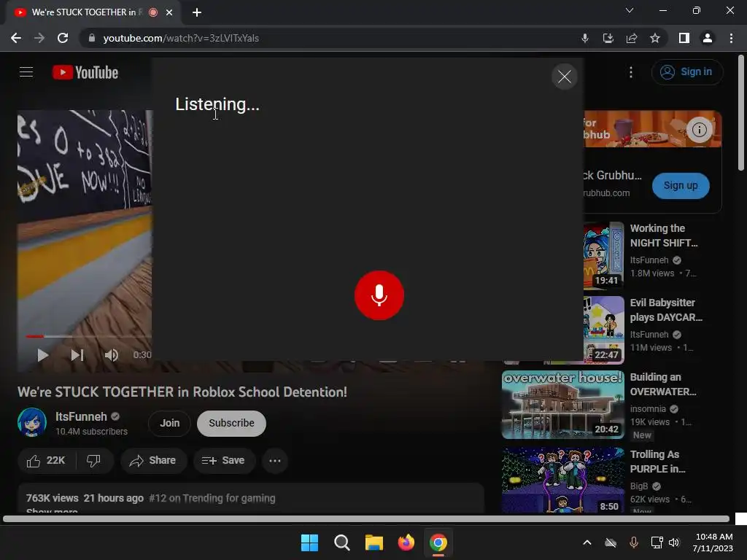Open the Windows Start menu

(x=309, y=542)
